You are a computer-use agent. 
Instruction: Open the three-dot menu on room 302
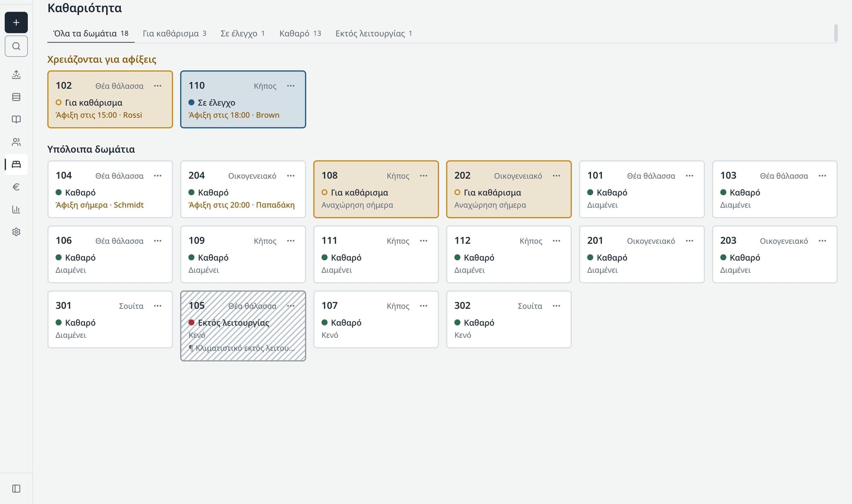click(x=556, y=306)
